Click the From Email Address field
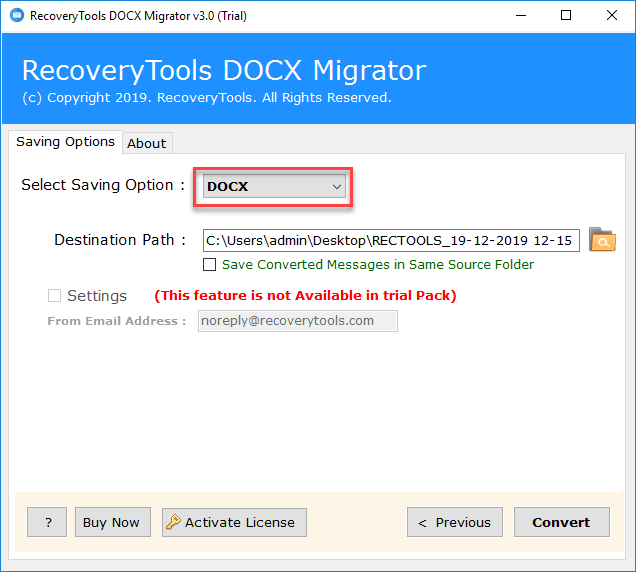 pos(298,321)
